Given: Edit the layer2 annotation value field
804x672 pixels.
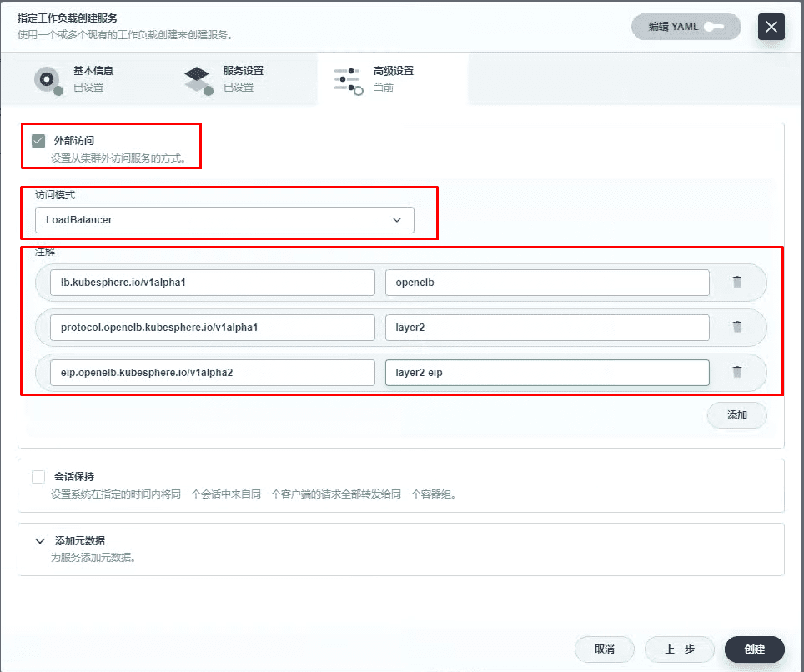Looking at the screenshot, I should point(547,328).
